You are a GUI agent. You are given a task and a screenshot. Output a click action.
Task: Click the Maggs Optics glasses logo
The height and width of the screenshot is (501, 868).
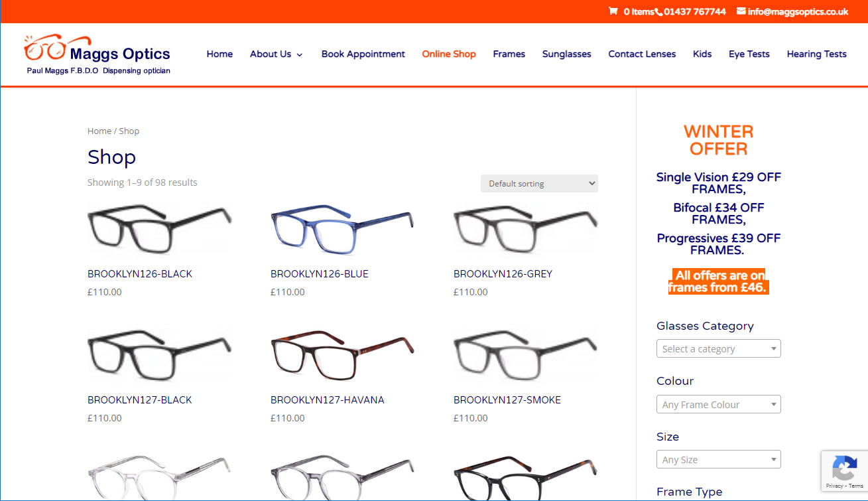click(x=97, y=54)
